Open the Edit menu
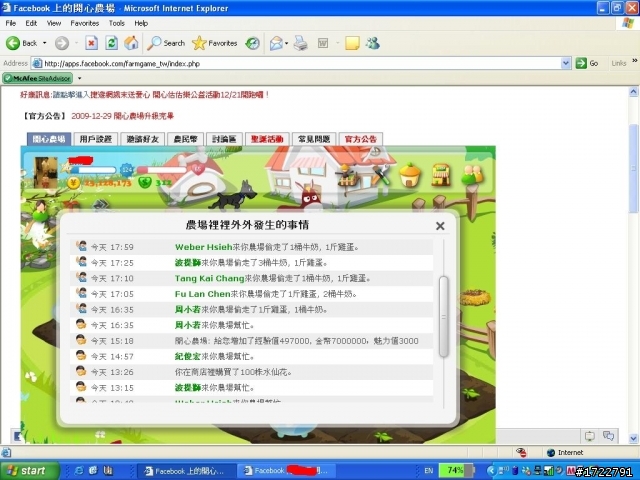 (x=31, y=23)
